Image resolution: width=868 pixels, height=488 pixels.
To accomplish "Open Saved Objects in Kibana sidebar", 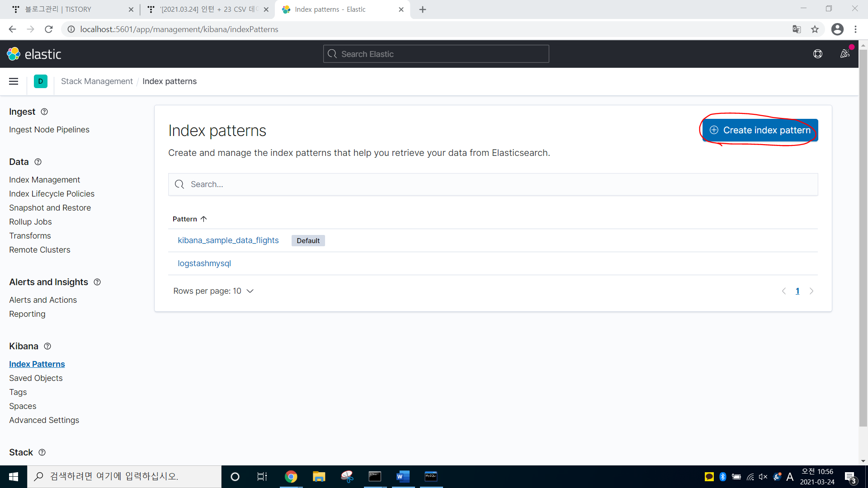I will [x=36, y=378].
